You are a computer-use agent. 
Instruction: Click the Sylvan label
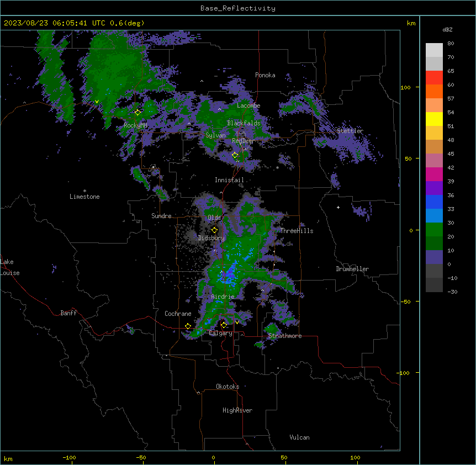tap(215, 135)
